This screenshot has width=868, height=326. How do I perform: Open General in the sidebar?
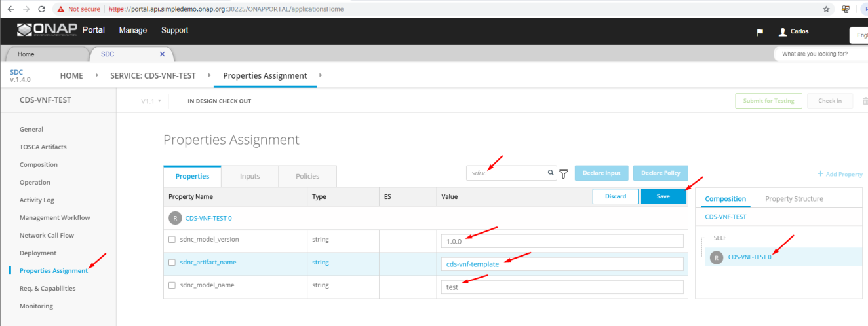tap(31, 129)
